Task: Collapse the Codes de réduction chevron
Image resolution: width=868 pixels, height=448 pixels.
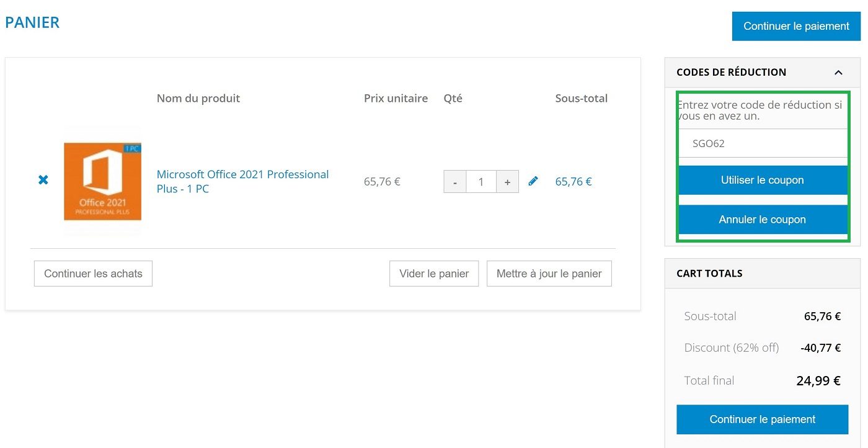Action: [x=838, y=73]
